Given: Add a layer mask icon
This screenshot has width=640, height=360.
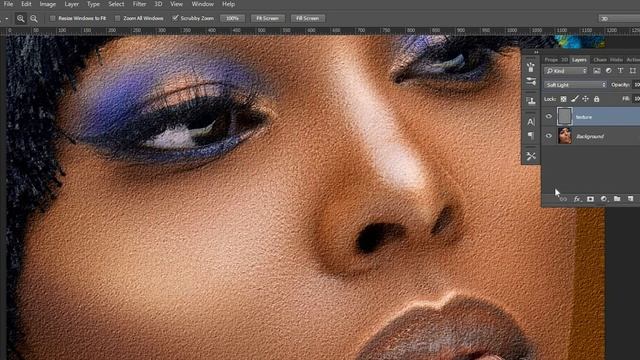Looking at the screenshot, I should point(590,199).
